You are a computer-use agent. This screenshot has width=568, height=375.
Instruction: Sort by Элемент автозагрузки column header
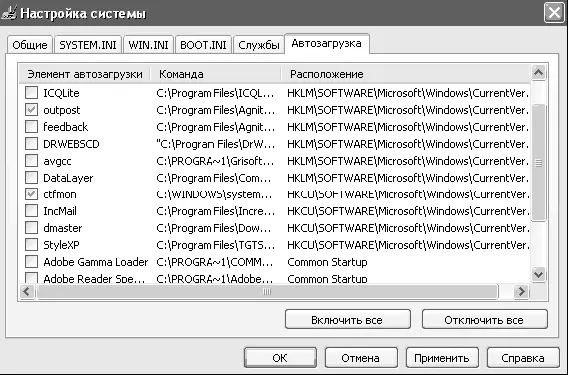click(x=84, y=74)
